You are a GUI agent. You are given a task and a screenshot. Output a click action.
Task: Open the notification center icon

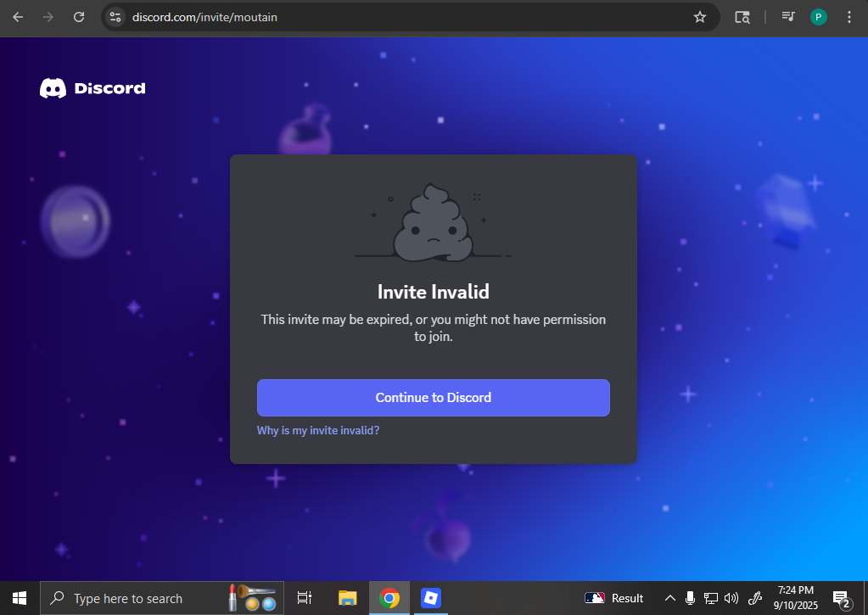(842, 598)
